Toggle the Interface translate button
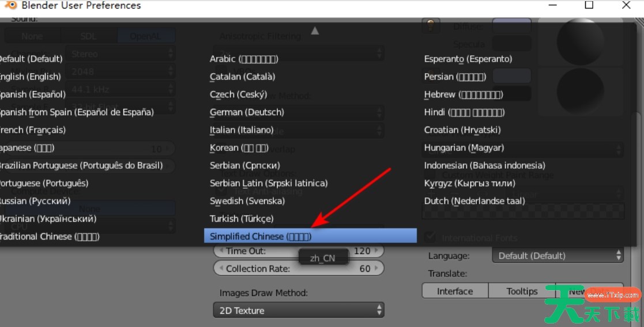This screenshot has width=644, height=327. click(x=454, y=291)
